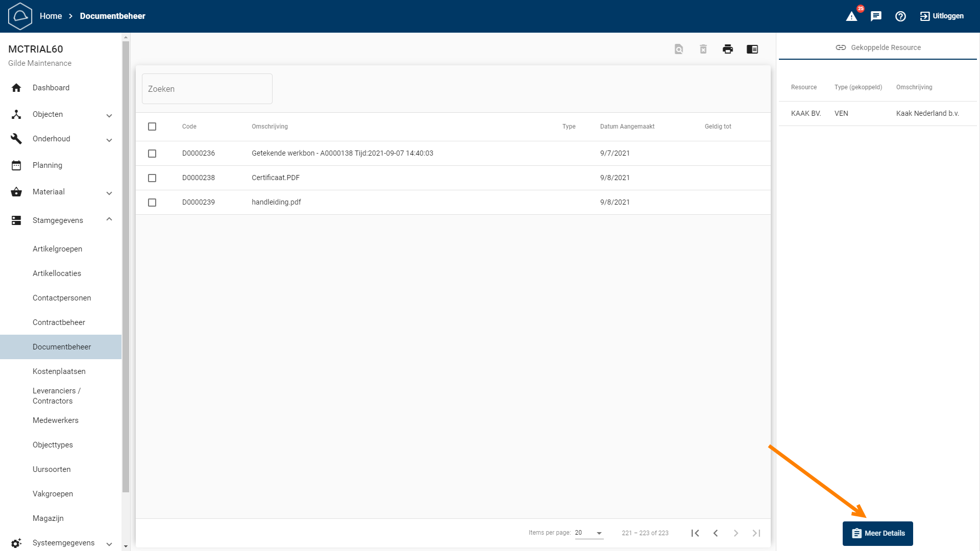Click the Zoeken search field
Viewport: 980px width, 551px height.
point(207,89)
